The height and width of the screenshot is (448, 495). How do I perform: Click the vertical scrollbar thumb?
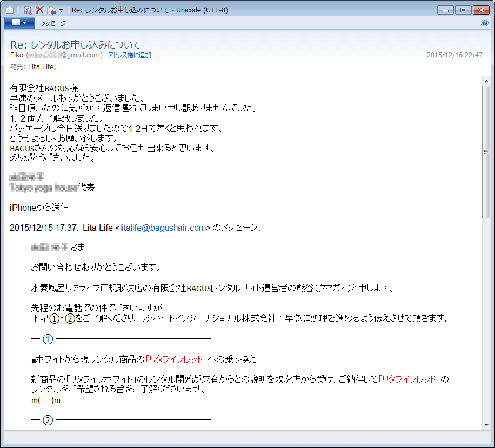(x=486, y=152)
